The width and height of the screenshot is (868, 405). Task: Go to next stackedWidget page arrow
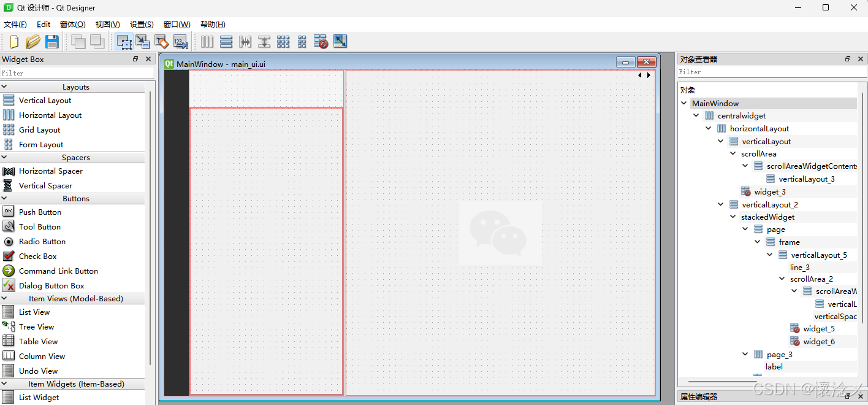649,75
